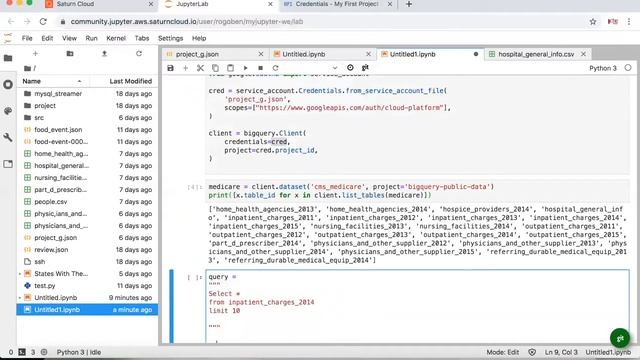Click the browser address bar
Screen dimensions: 640x360
pyautogui.click(x=322, y=22)
